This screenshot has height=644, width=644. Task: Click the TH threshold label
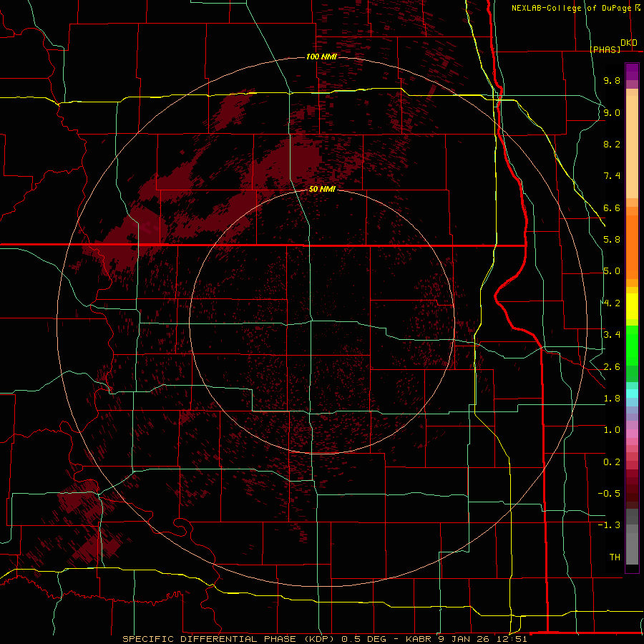click(x=615, y=557)
